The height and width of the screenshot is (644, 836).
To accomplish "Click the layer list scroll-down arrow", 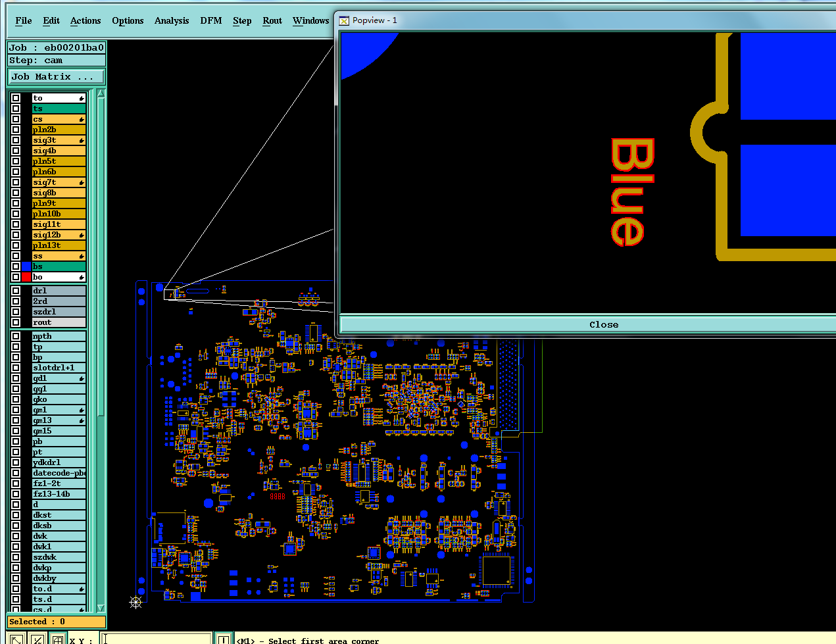I will point(101,608).
